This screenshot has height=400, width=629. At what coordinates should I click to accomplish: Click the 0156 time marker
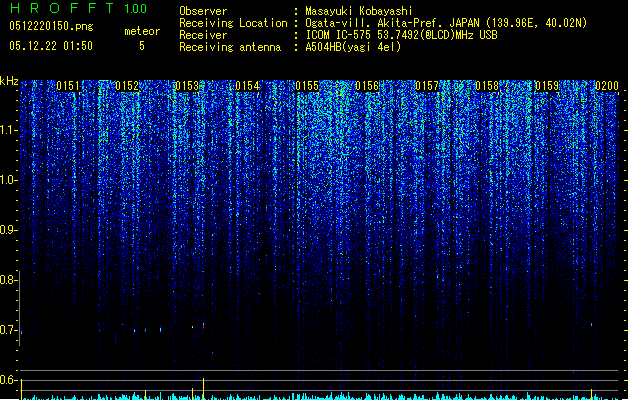tap(367, 86)
